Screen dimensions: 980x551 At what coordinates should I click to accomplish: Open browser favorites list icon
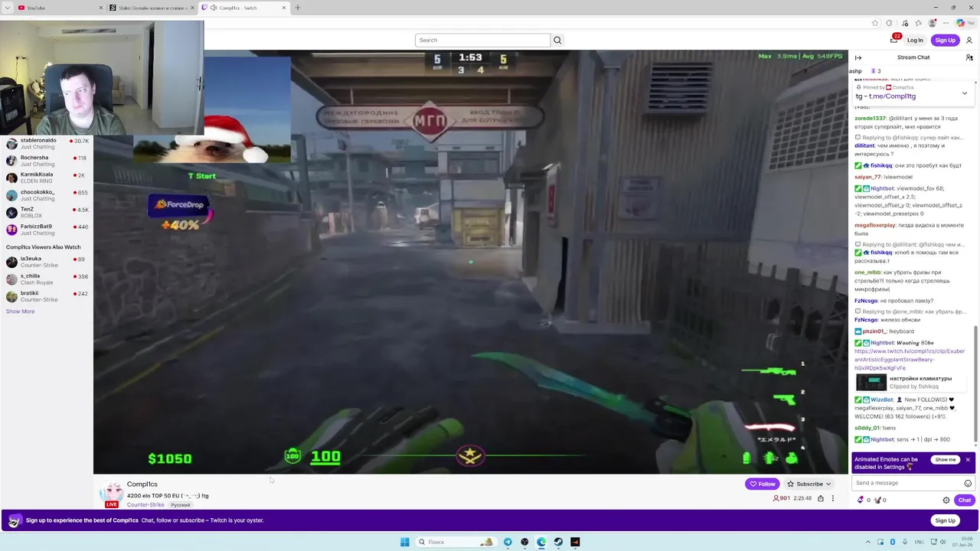click(x=918, y=23)
